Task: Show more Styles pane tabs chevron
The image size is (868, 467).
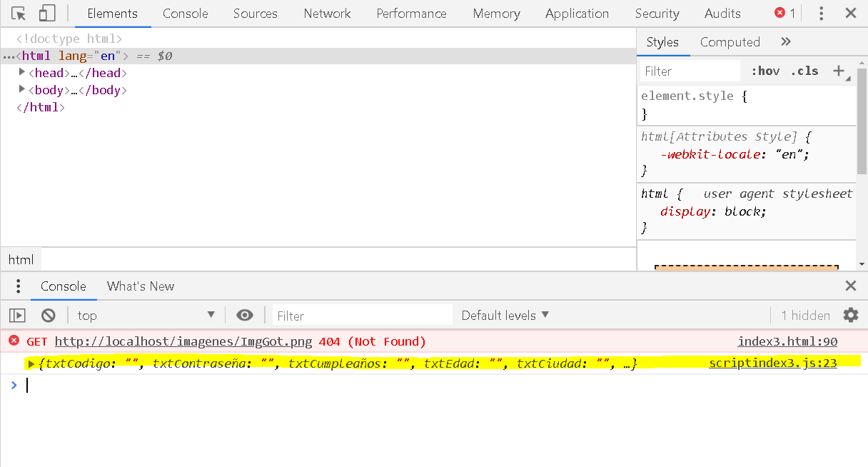Action: [x=786, y=42]
